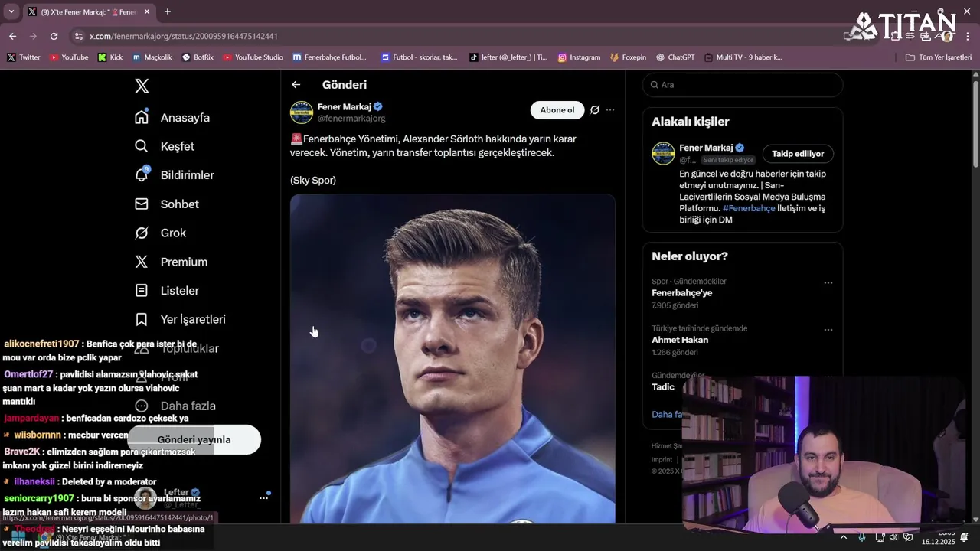Open Yer İşaretleri in sidebar
980x551 pixels.
tap(193, 319)
